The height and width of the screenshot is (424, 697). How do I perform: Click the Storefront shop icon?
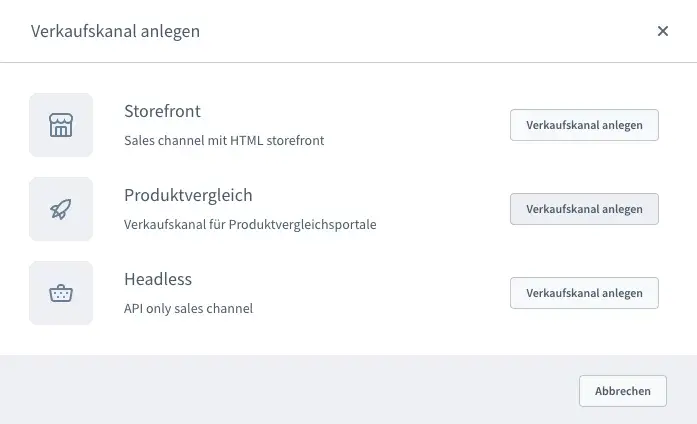point(61,125)
